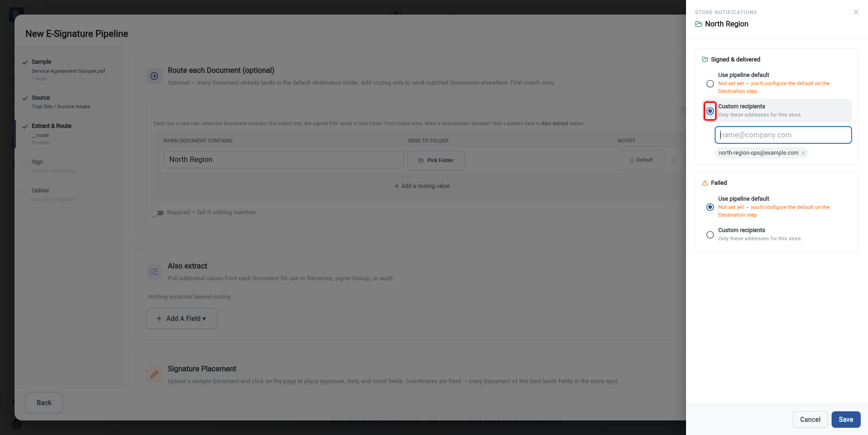Open Add A Field dropdown
Screen dimensions: 868x435
(x=182, y=319)
